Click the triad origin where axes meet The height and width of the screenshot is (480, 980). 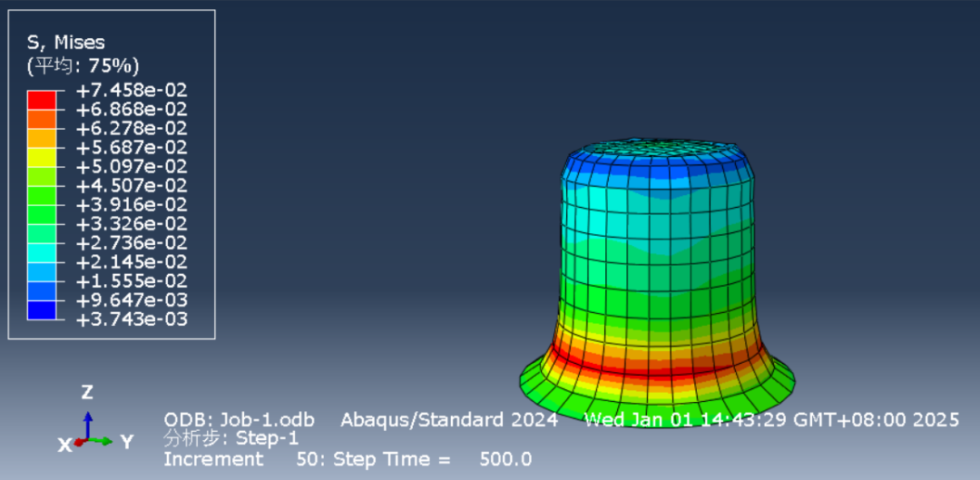click(87, 441)
